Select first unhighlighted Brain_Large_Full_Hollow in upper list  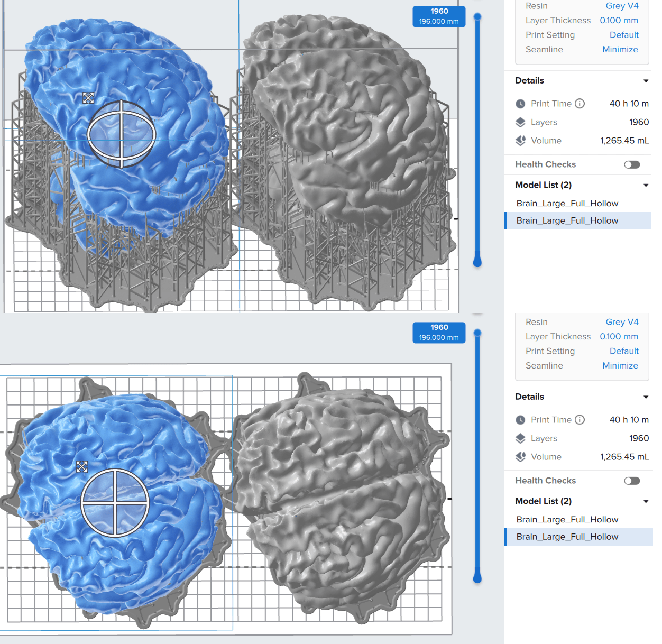click(567, 204)
